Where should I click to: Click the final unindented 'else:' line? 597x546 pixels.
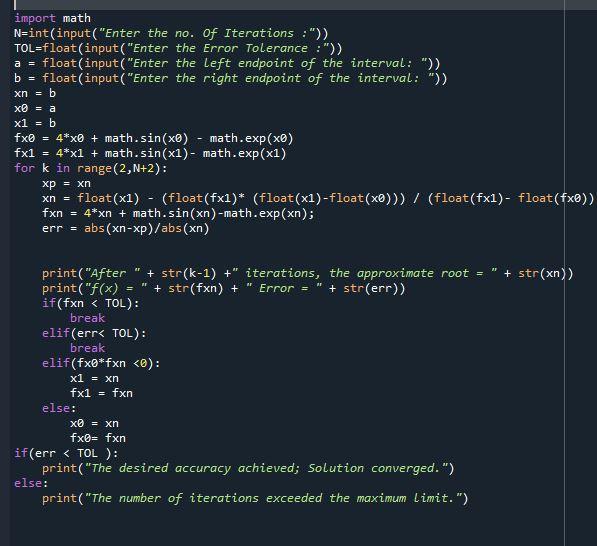coord(31,484)
